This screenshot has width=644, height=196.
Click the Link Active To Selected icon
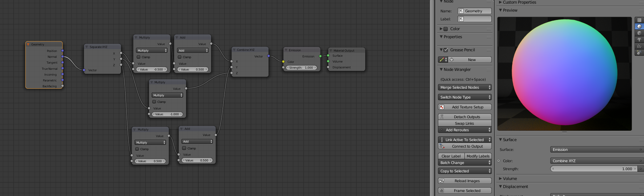click(442, 140)
